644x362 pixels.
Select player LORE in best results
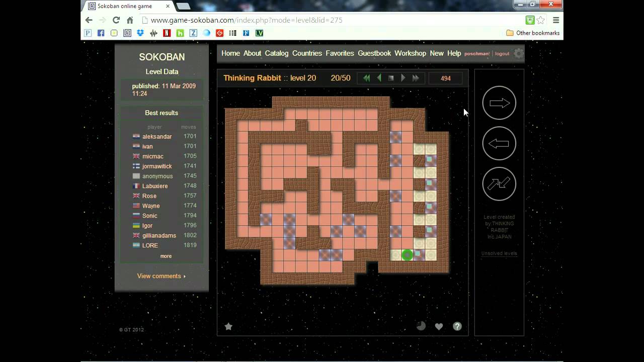pos(150,245)
